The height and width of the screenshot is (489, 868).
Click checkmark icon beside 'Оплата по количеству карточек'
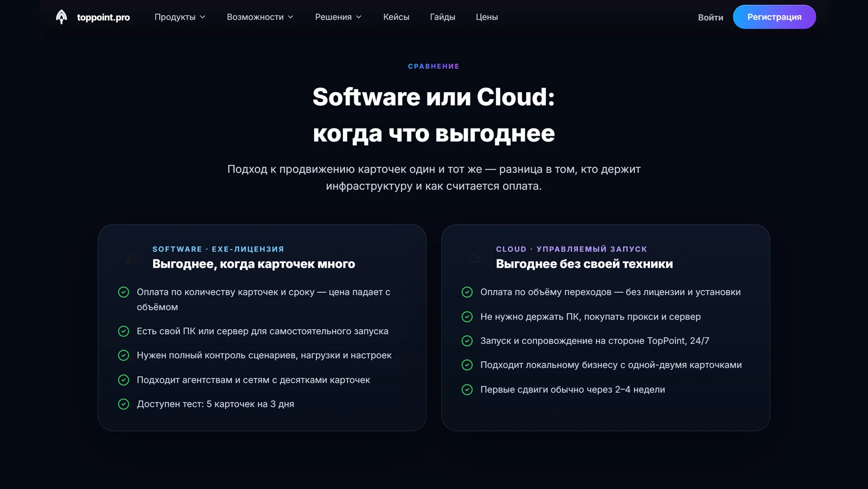coord(124,292)
